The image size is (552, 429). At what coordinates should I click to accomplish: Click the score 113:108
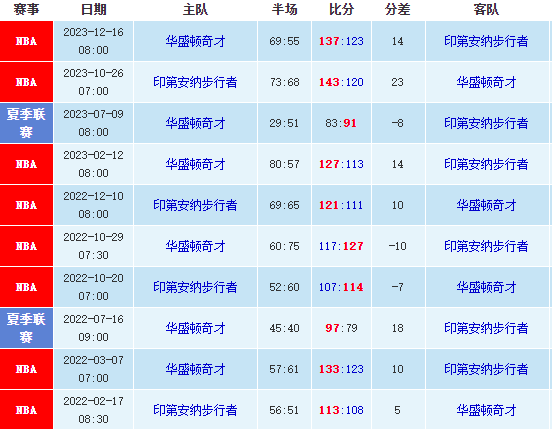pos(341,410)
